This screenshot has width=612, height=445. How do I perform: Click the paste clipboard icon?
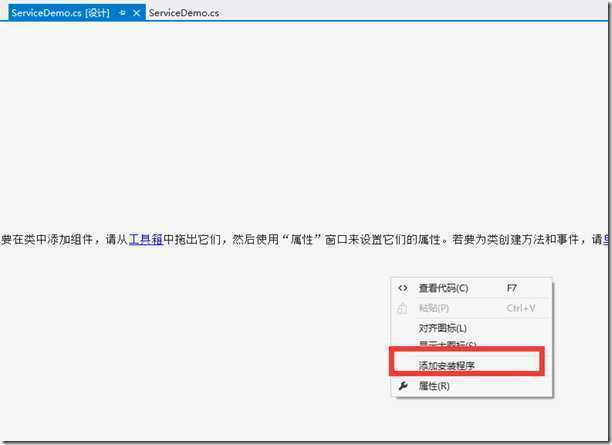(x=402, y=308)
